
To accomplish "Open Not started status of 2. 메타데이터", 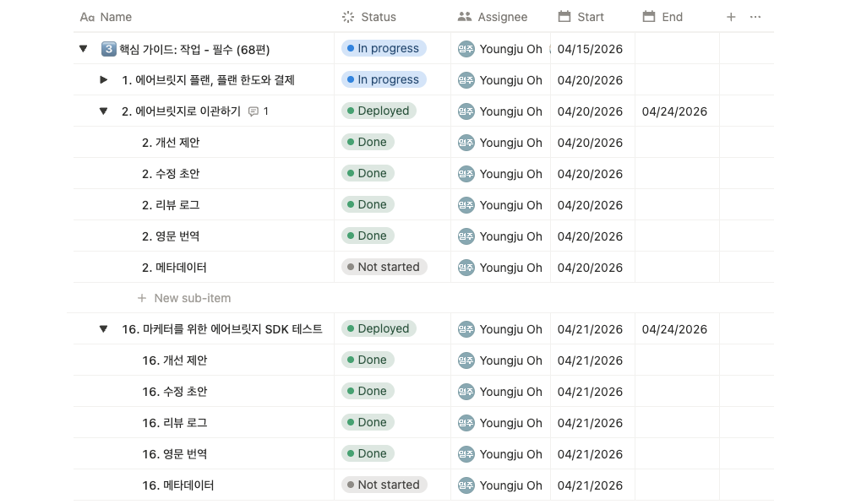I will [x=384, y=267].
